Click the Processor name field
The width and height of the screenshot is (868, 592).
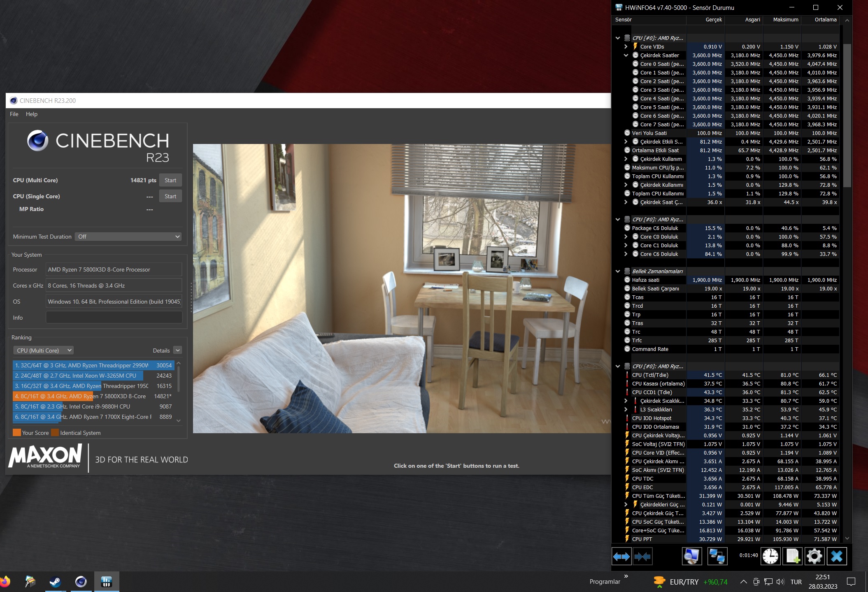pyautogui.click(x=114, y=269)
